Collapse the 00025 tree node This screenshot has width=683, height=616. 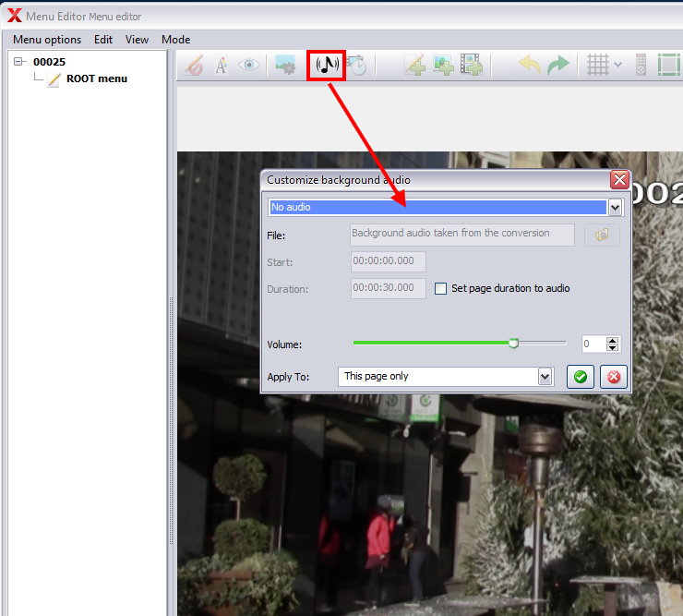point(18,62)
